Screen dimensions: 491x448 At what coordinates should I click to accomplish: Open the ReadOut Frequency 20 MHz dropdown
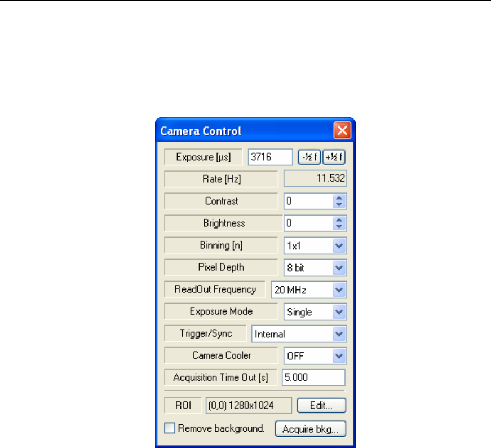[339, 290]
